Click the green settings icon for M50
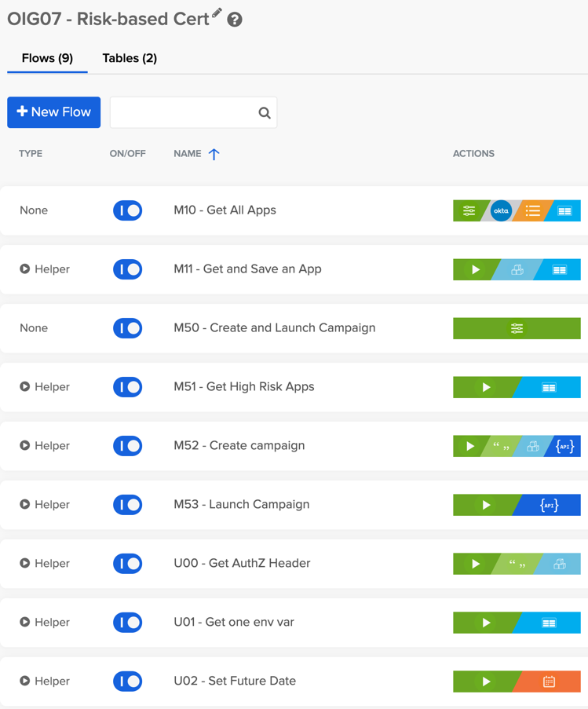 (517, 328)
